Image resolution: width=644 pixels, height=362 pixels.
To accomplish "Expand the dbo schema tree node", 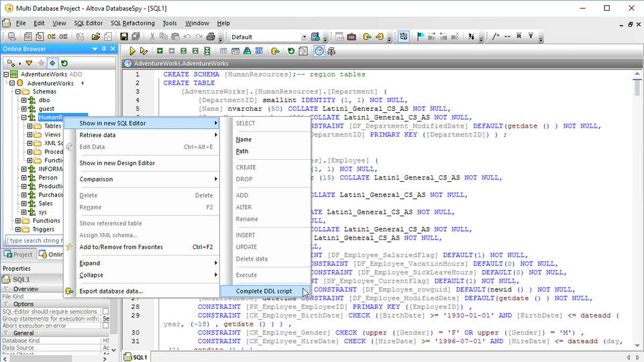I will coord(23,100).
